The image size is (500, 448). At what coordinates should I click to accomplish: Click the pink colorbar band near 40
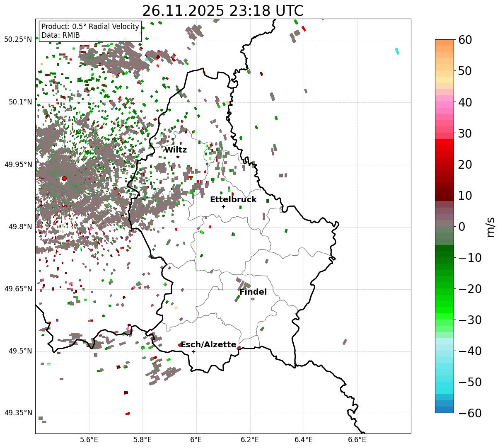tap(444, 103)
